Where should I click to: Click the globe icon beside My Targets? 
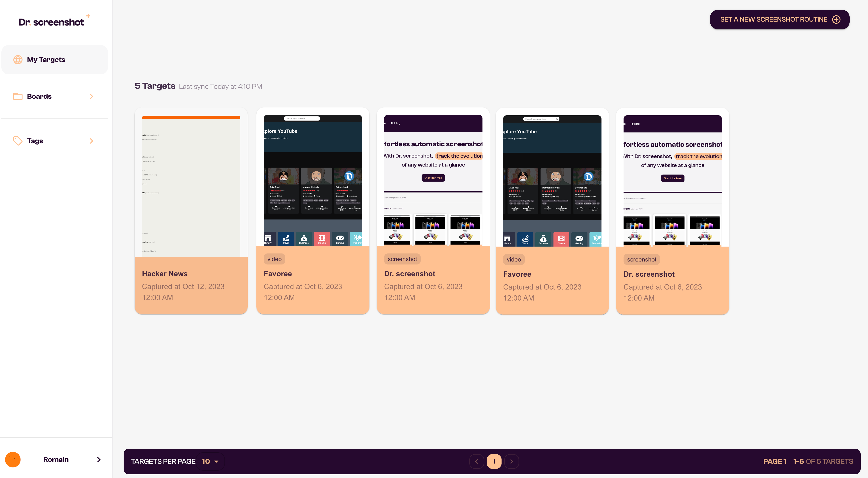18,60
